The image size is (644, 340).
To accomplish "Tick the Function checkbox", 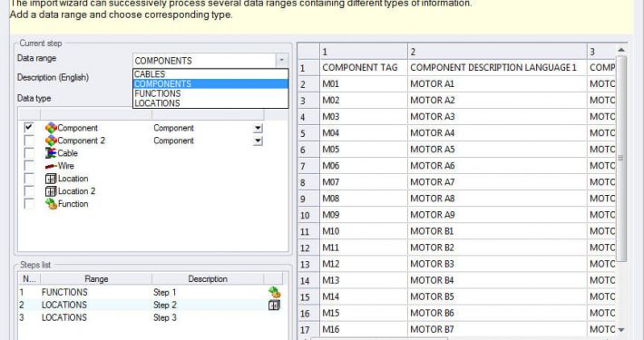I will coord(29,204).
